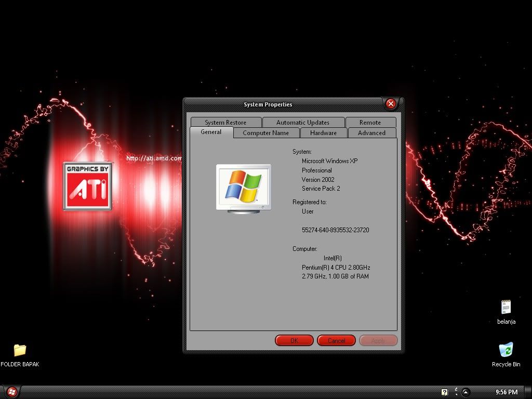Open the FOLDER BAPAK desktop folder
532x399 pixels.
point(20,355)
